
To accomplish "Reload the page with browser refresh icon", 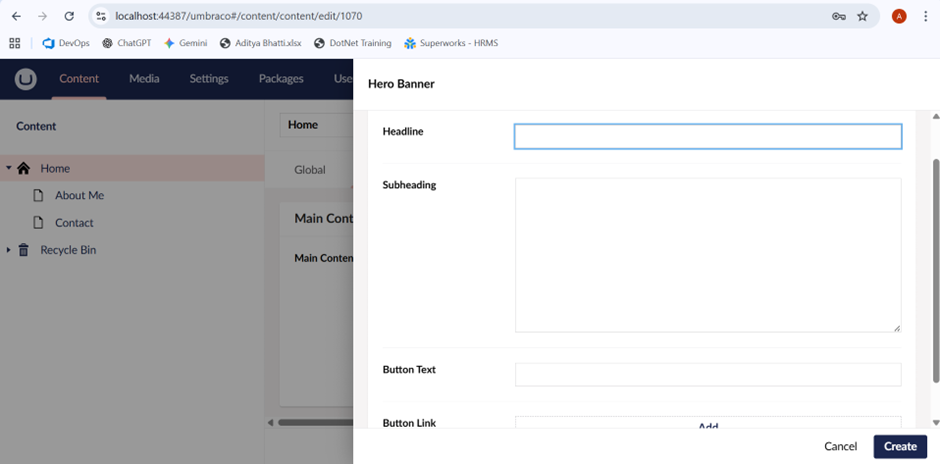I will 69,16.
